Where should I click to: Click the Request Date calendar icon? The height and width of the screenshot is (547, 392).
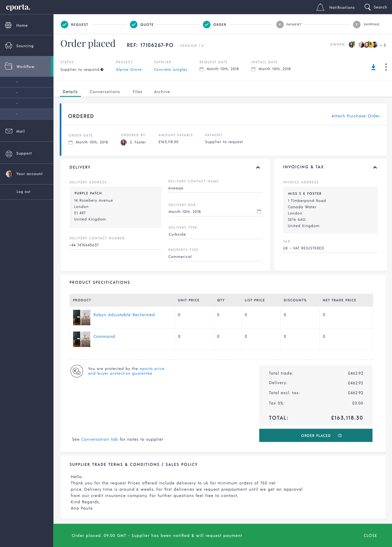coord(202,69)
